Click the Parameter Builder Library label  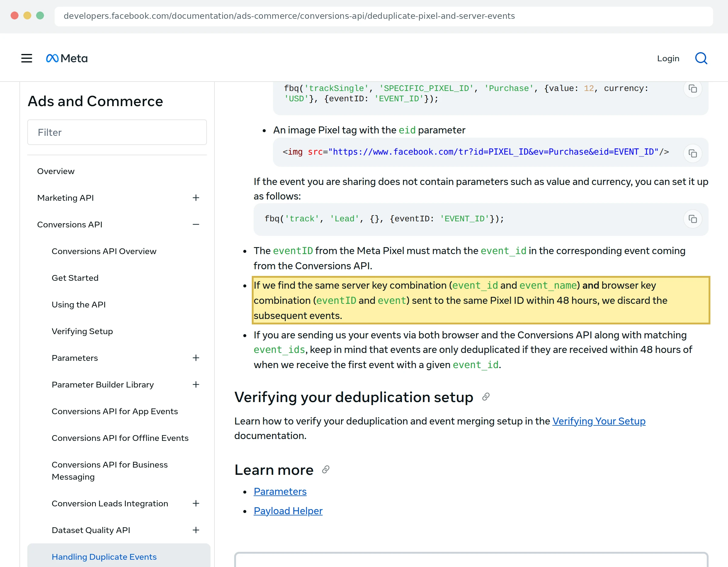[103, 384]
